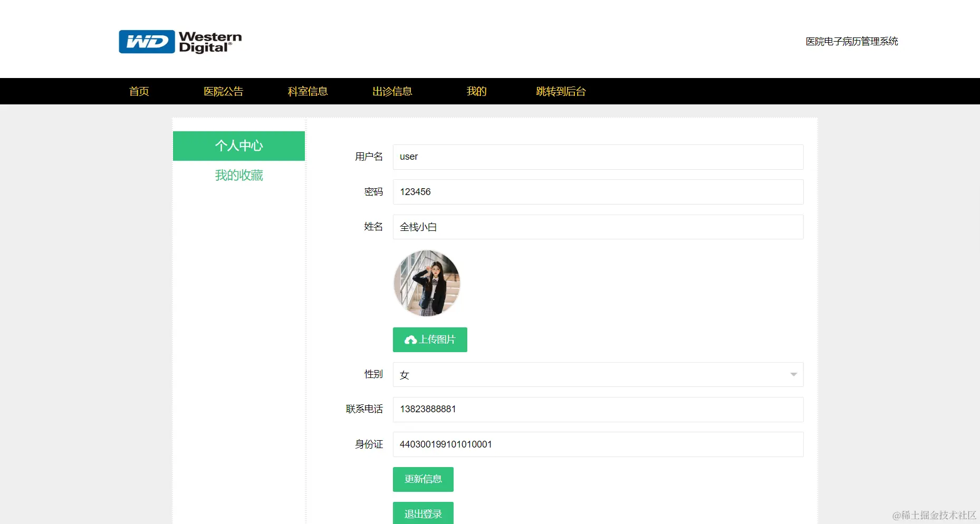Focus the 姓名 input field
This screenshot has height=524, width=980.
click(x=598, y=227)
